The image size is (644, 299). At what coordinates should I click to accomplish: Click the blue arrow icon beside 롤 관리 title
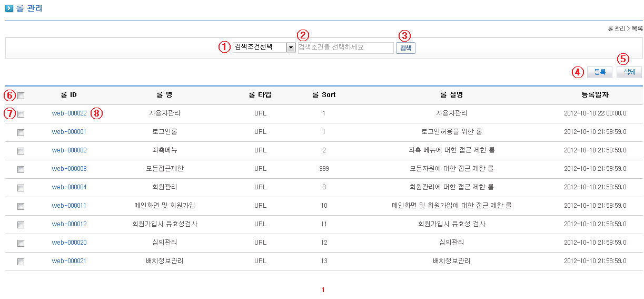click(x=9, y=8)
